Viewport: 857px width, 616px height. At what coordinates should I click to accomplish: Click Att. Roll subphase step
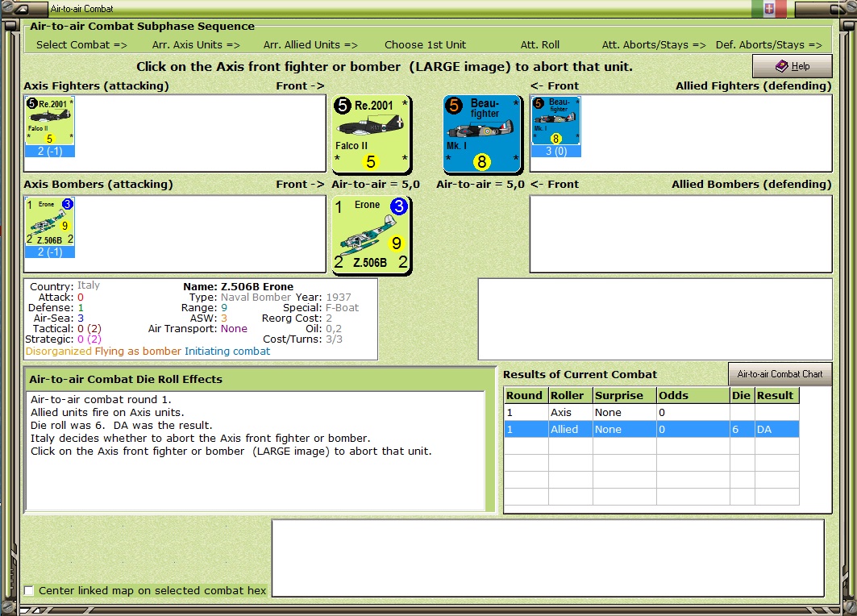tap(540, 45)
